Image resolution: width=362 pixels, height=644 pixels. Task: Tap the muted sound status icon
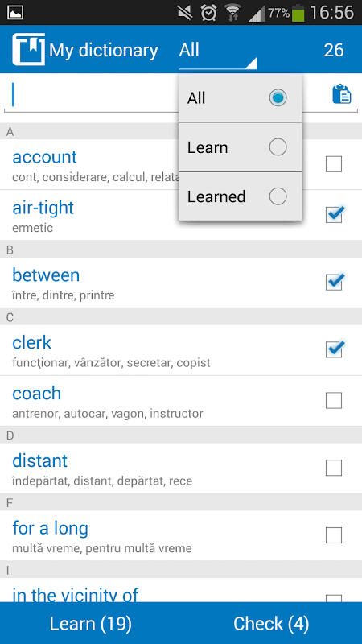click(x=185, y=12)
